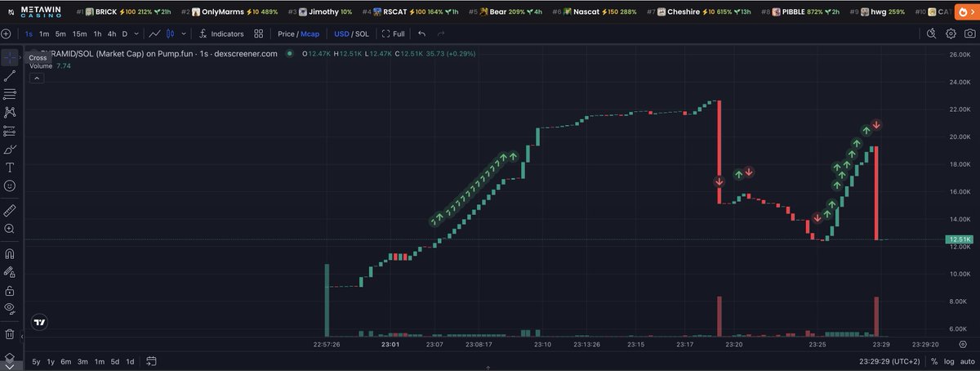This screenshot has height=371, width=980.
Task: Open the Fib retracement tools
Action: [10, 94]
